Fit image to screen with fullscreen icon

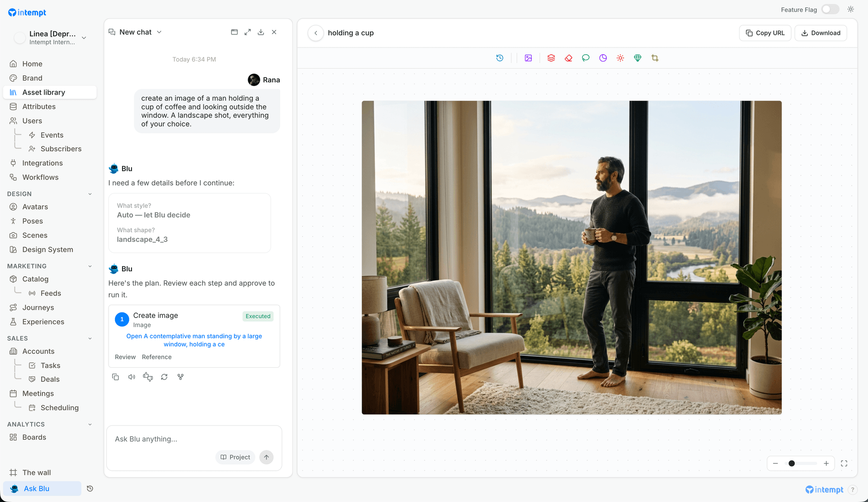pos(844,464)
